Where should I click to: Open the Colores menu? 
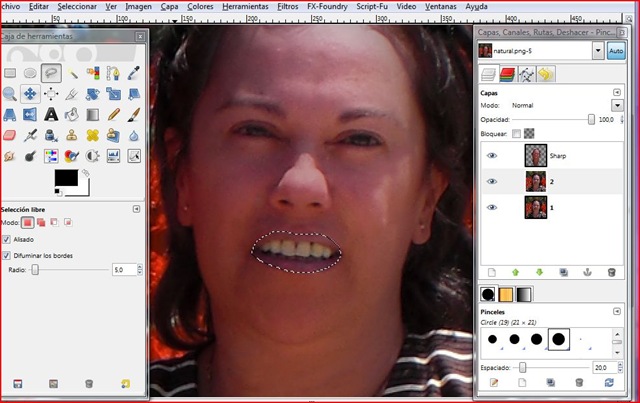[x=200, y=7]
